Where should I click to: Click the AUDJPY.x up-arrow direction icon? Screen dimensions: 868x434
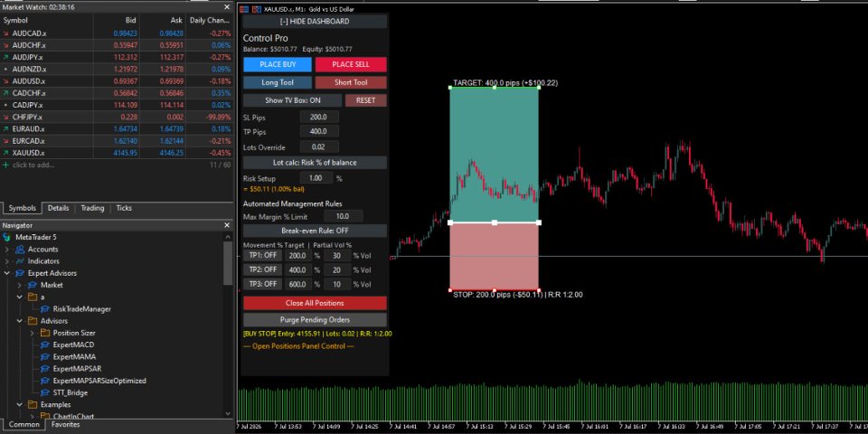coord(5,57)
